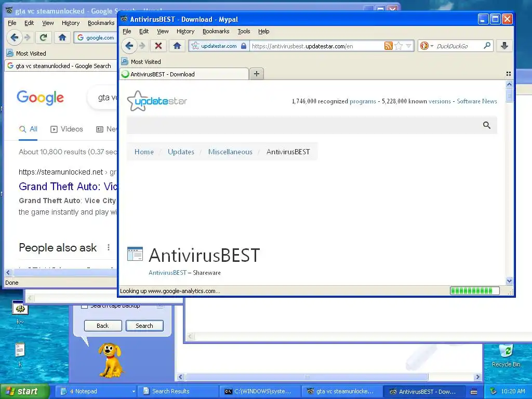Open the list all tabs grid button
The image size is (532, 399).
508,74
